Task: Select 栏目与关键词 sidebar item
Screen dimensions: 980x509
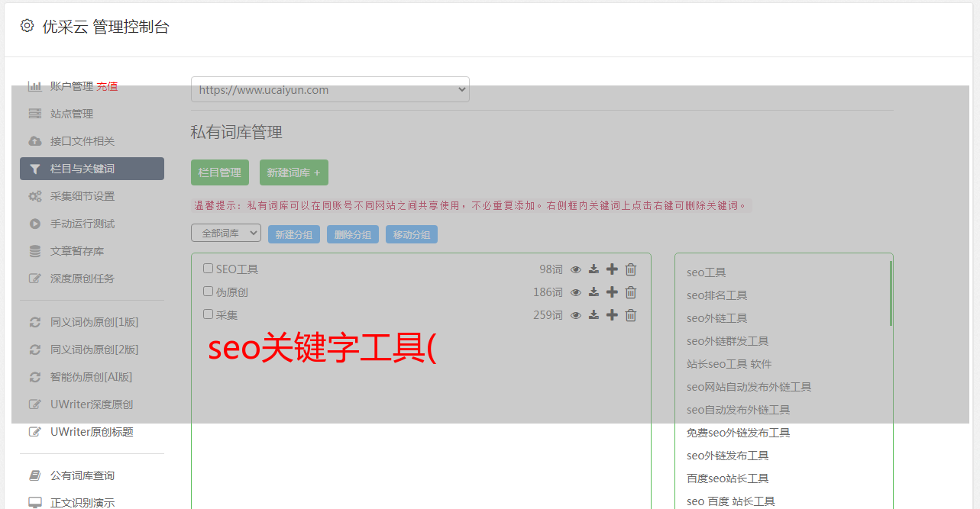Action: point(92,169)
